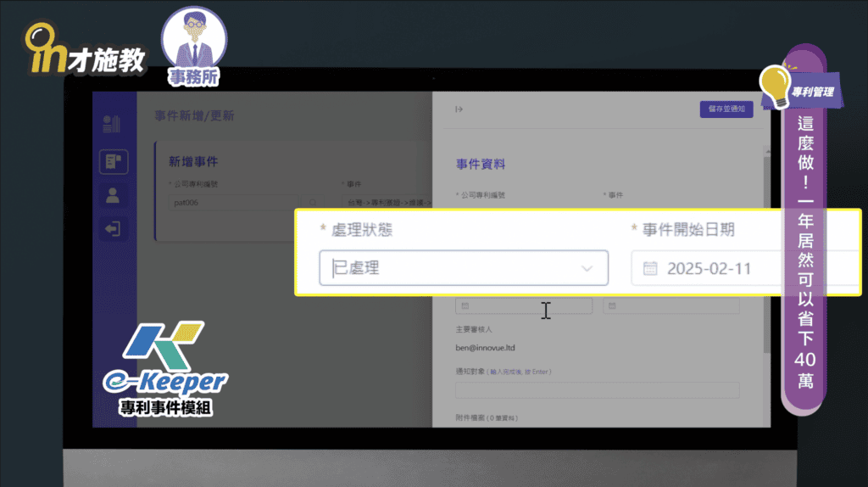This screenshot has width=868, height=487.
Task: Click the 通知對象 input field
Action: pos(597,389)
